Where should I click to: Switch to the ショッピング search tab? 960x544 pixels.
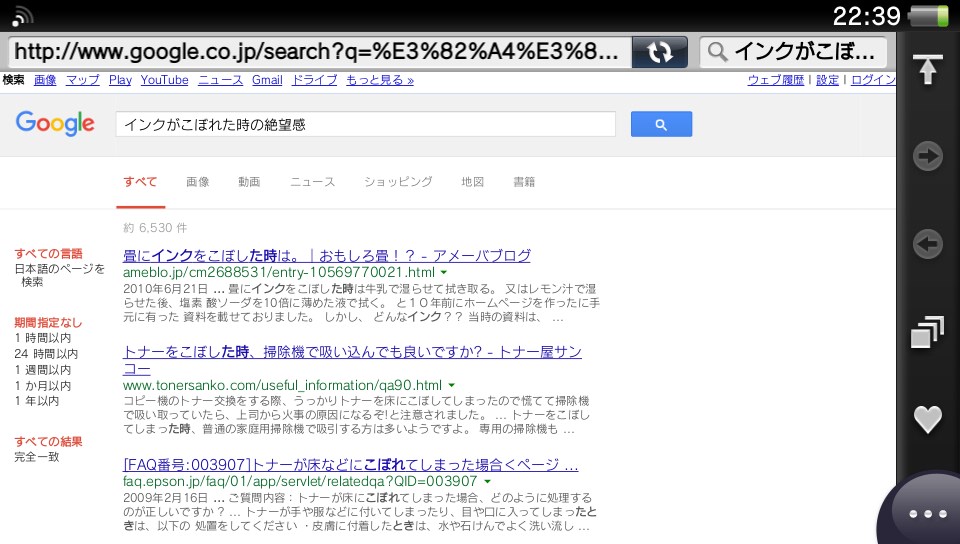click(398, 182)
